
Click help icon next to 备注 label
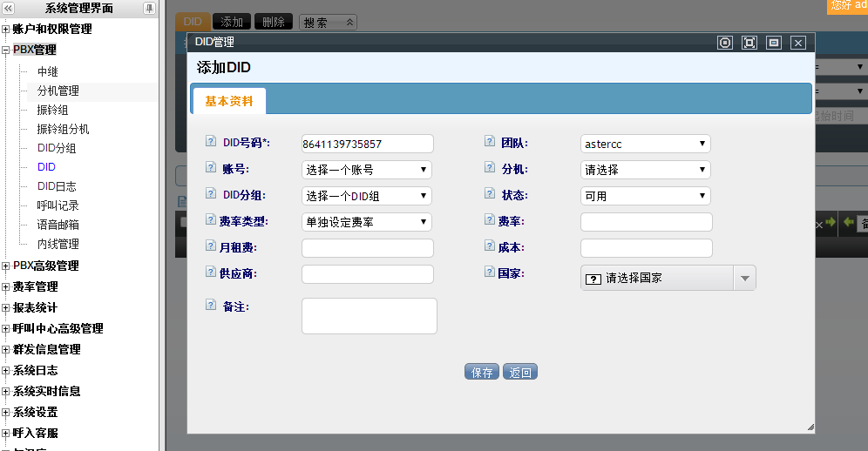[x=210, y=305]
